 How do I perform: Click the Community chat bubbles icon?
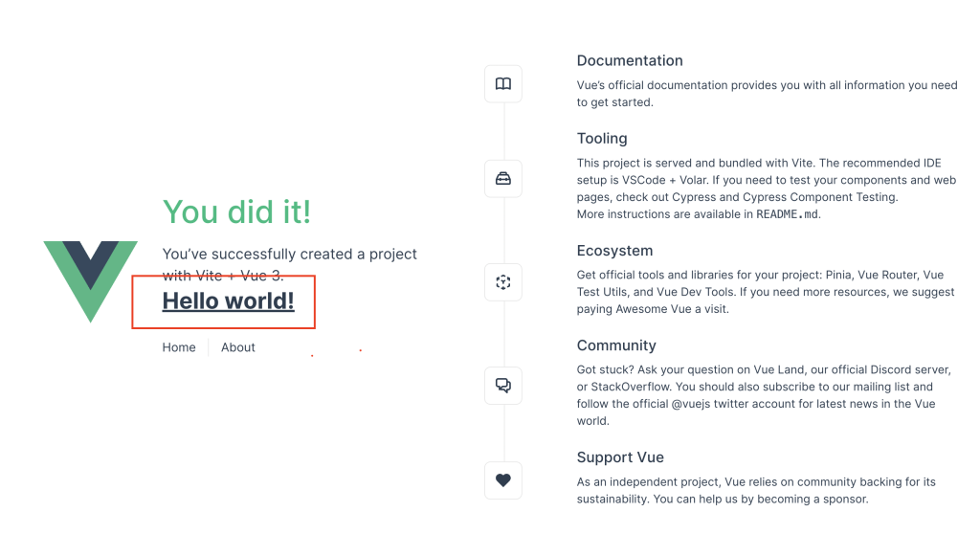[503, 385]
